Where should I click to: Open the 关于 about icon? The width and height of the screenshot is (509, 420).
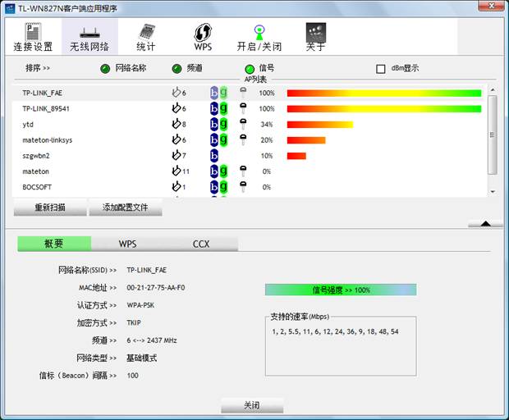coord(315,33)
